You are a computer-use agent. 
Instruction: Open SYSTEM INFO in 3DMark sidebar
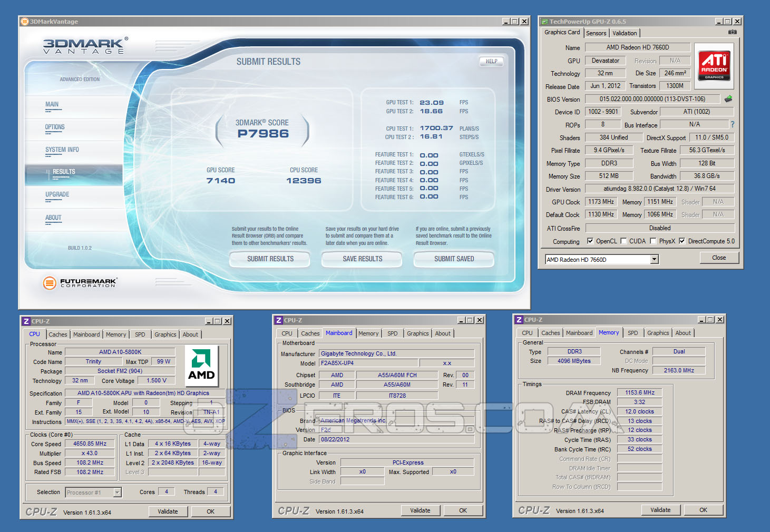62,150
